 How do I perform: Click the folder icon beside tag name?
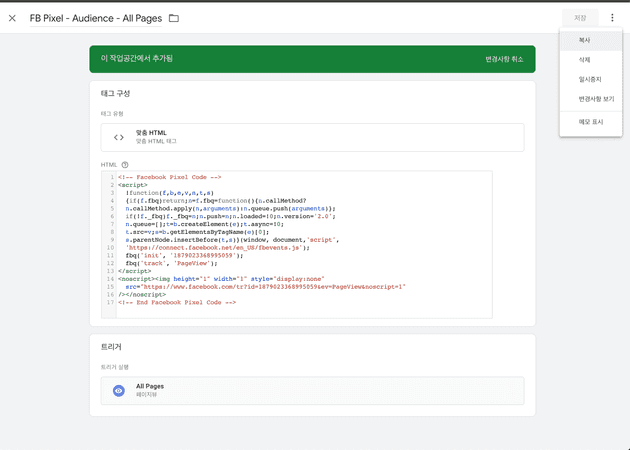point(174,18)
